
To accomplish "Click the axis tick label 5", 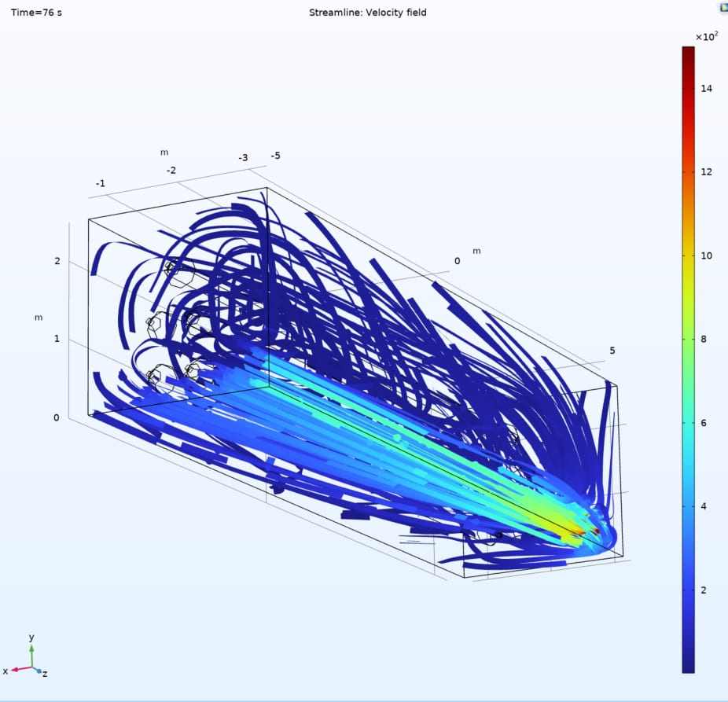I will (612, 351).
